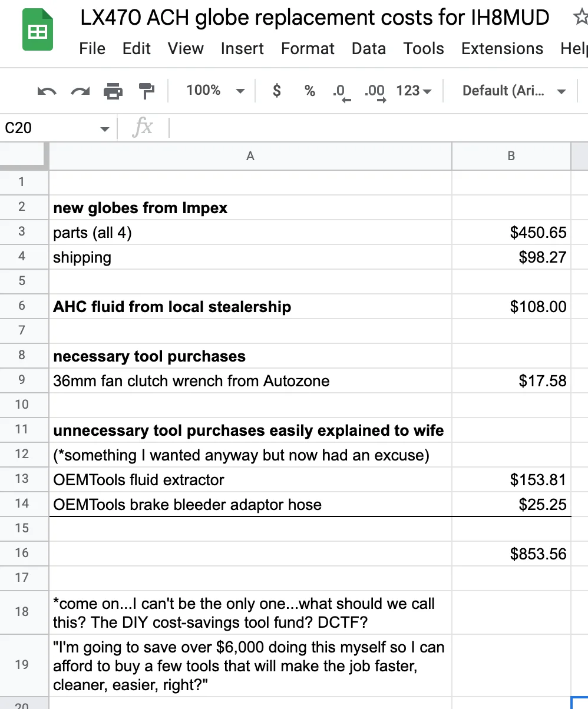
Task: Open the Default font family dropdown
Action: tap(514, 91)
